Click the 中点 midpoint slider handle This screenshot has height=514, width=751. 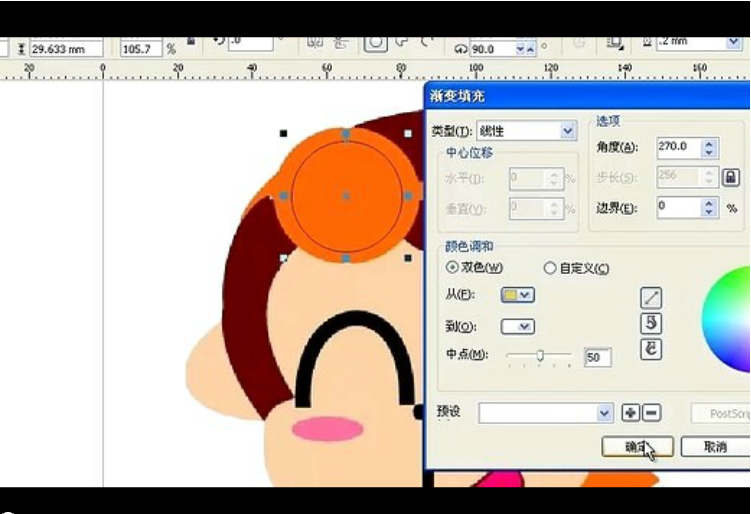[x=540, y=355]
